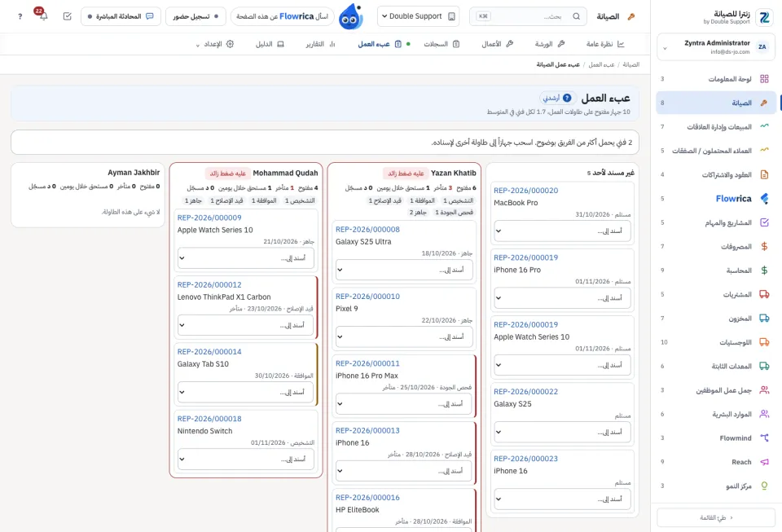Switch to the السجلات records tab
Viewport: 782px width, 532px height.
tap(442, 44)
